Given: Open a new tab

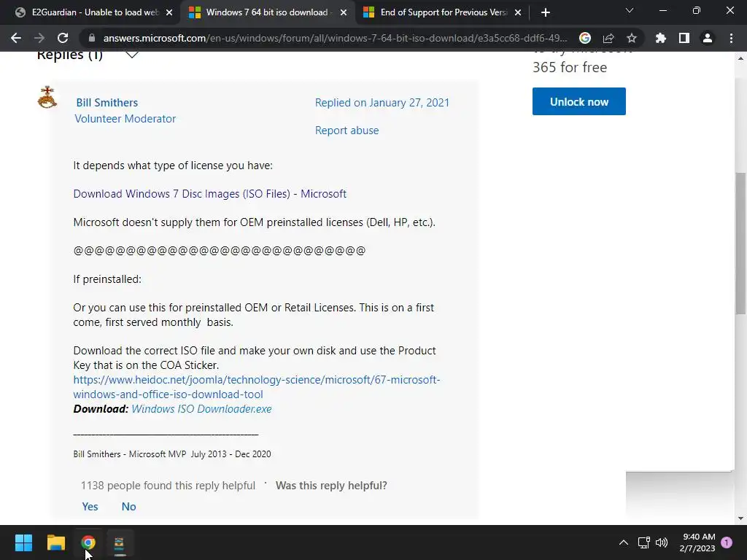Looking at the screenshot, I should click(x=546, y=12).
